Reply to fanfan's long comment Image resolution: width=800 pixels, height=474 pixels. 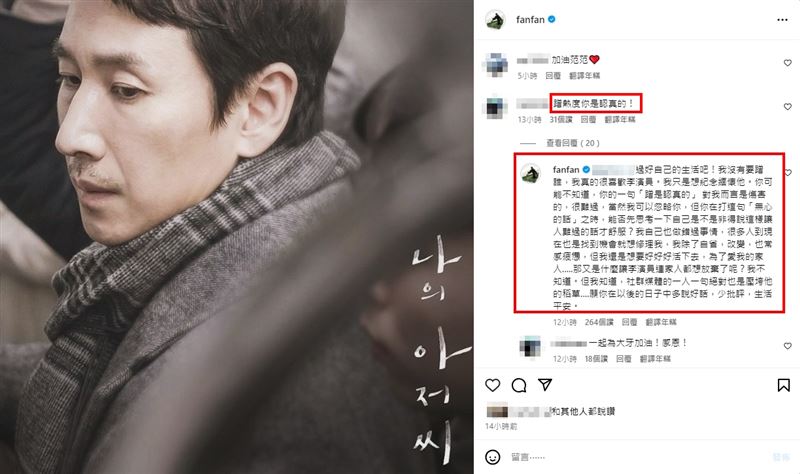pos(630,322)
